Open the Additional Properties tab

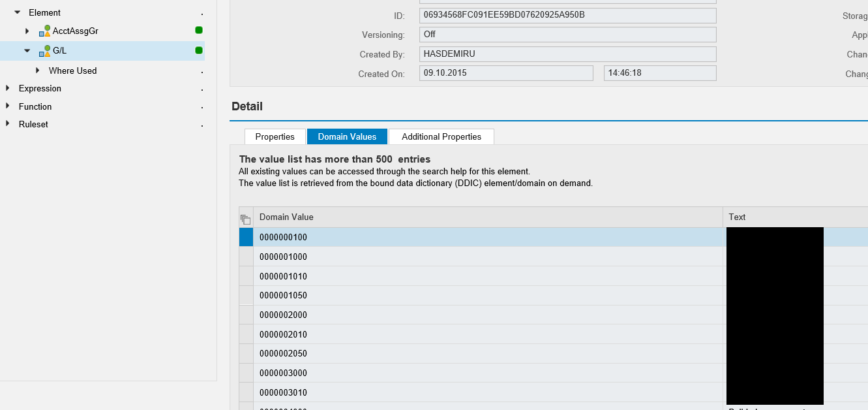tap(441, 136)
